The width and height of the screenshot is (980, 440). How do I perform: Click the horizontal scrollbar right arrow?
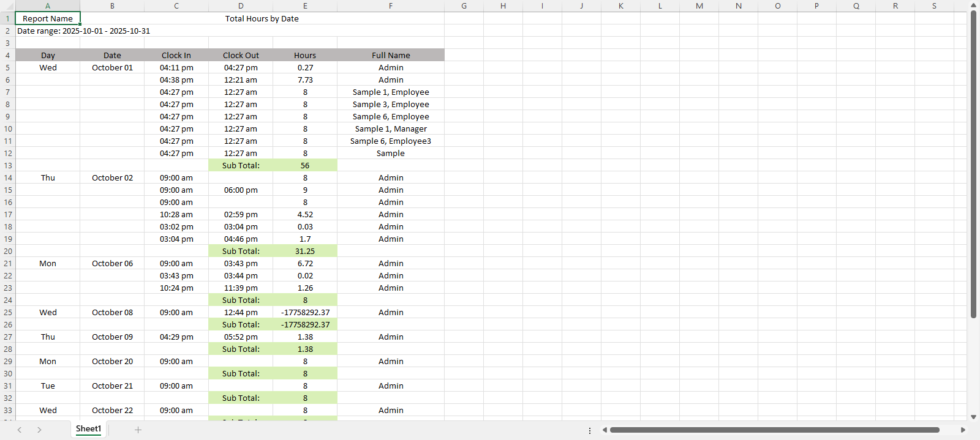click(963, 430)
